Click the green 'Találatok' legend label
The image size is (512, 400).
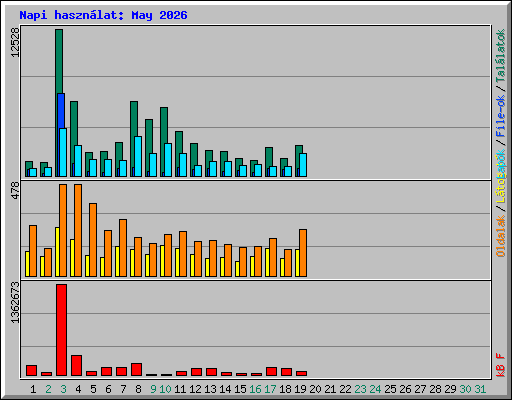500,56
